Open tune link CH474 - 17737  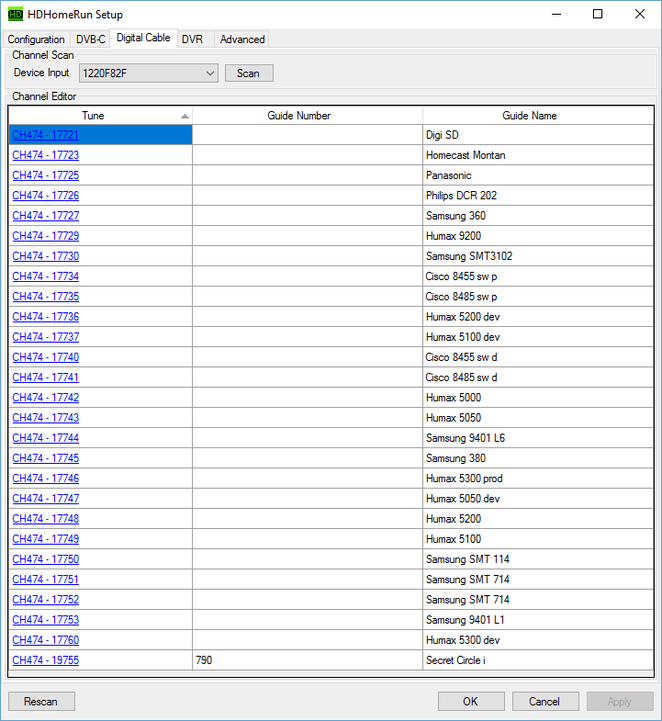pos(46,337)
